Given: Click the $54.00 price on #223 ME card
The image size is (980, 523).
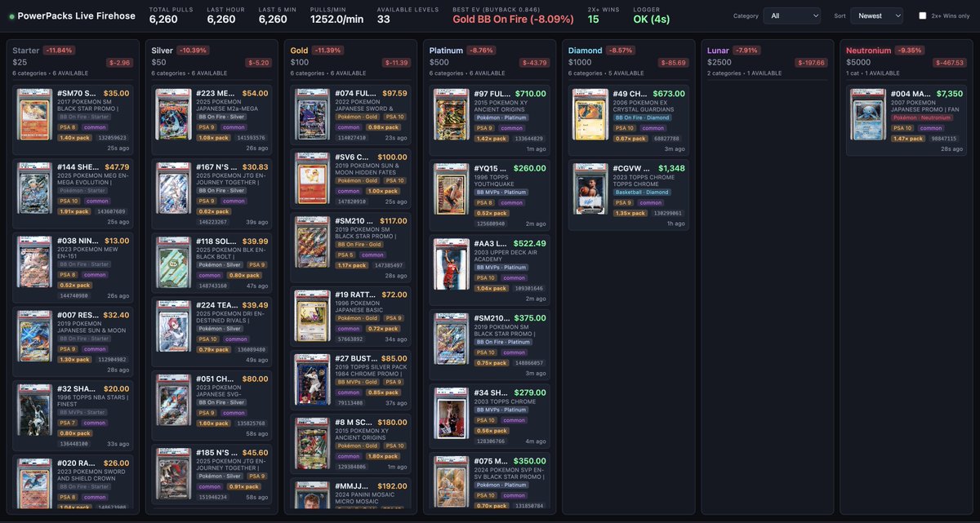Looking at the screenshot, I should click(255, 94).
